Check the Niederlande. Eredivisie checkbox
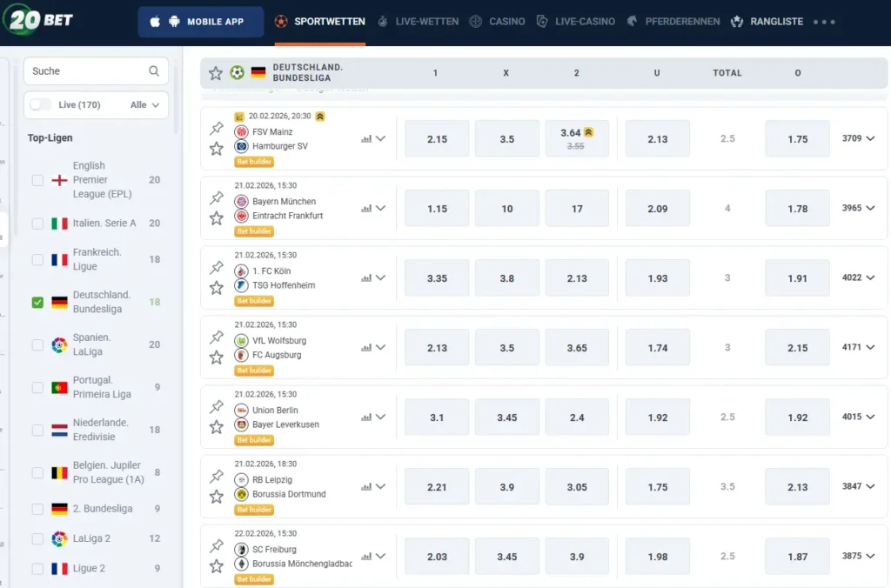The width and height of the screenshot is (891, 588). pyautogui.click(x=37, y=430)
